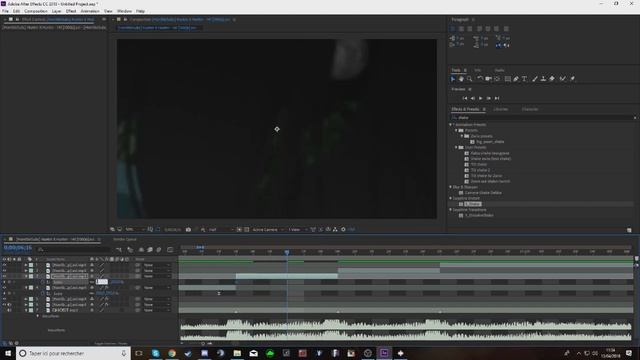Open the Effect menu
This screenshot has height=360, width=640.
[x=71, y=11]
